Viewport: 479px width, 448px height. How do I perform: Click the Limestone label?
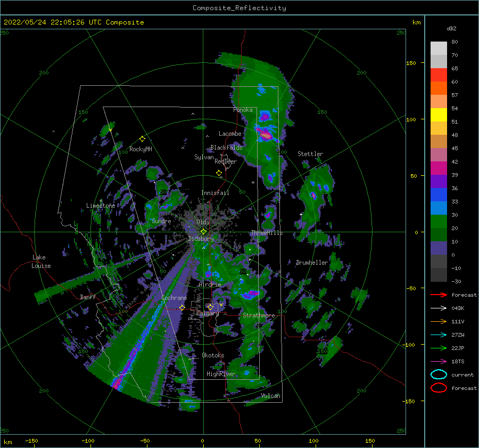click(101, 206)
